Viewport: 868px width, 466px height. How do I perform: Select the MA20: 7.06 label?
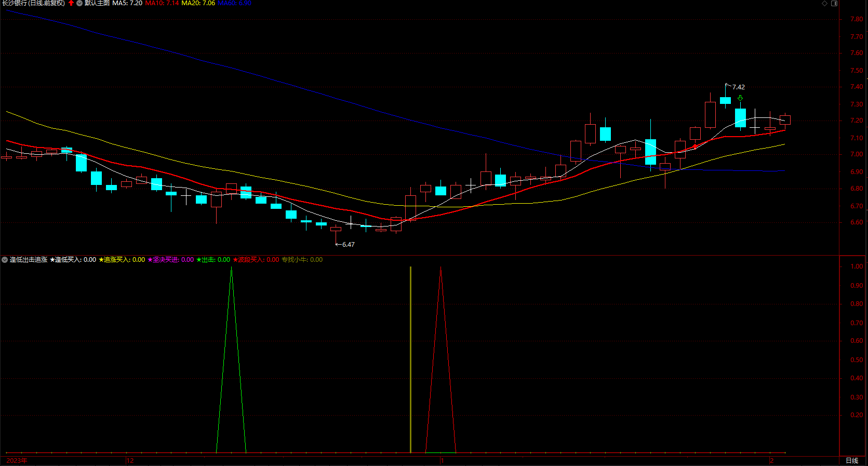pos(198,3)
